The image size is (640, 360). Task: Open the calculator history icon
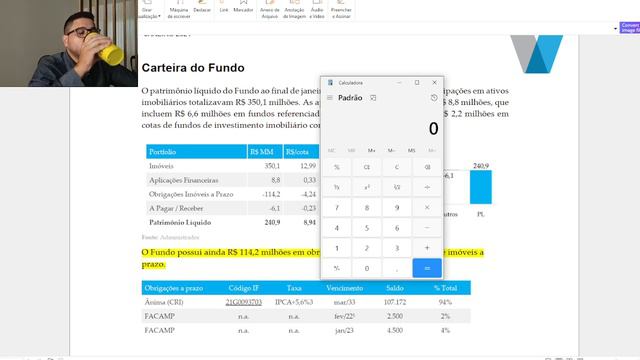click(434, 98)
